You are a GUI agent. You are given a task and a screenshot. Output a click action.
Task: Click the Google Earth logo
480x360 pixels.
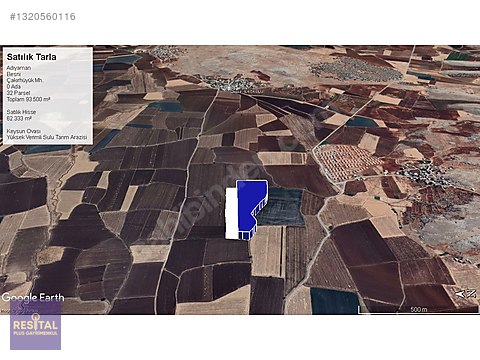[33, 297]
